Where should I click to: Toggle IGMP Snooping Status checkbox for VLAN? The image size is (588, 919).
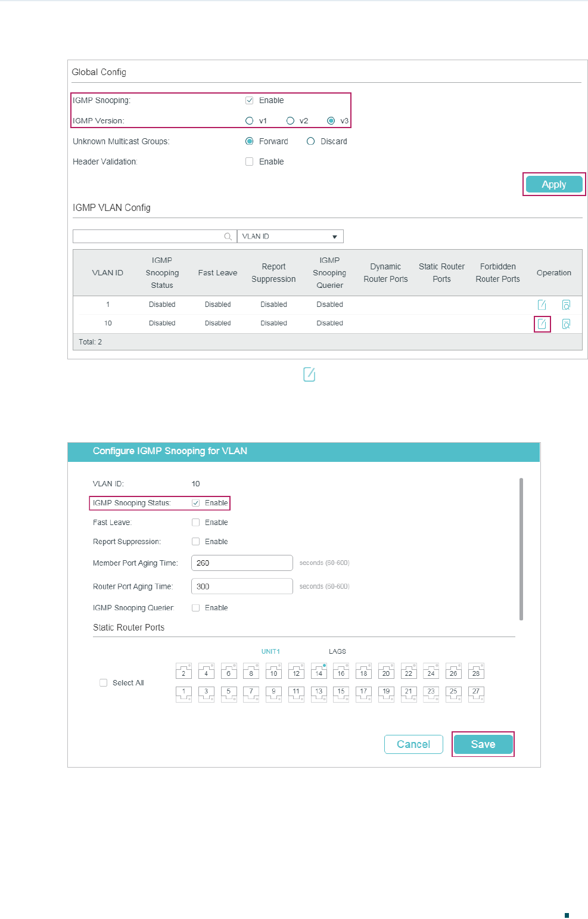(195, 503)
